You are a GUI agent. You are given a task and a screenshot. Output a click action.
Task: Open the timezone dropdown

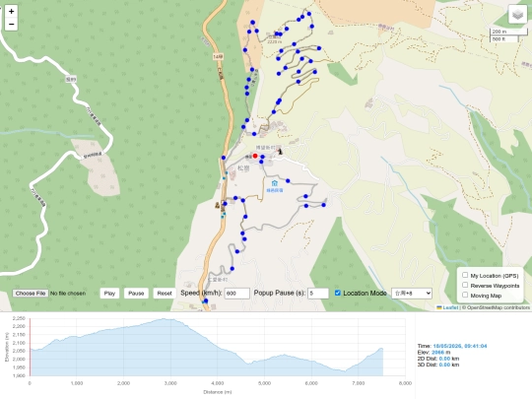pyautogui.click(x=412, y=294)
